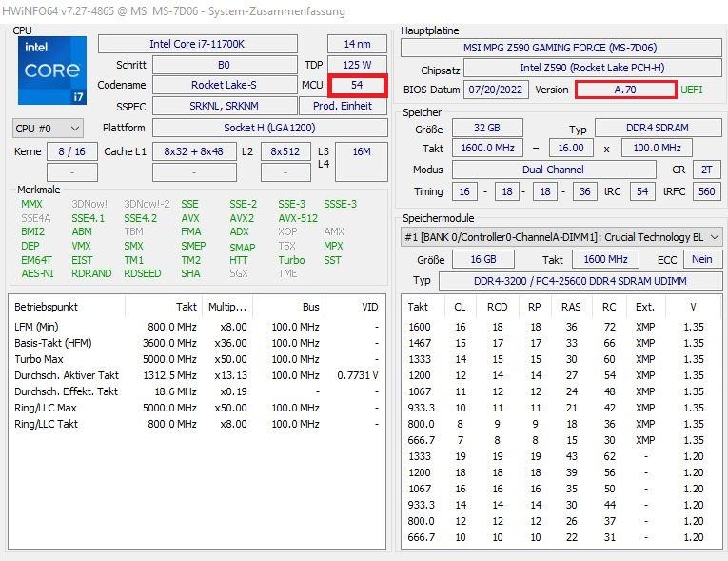
Task: Click the 125 W TDP value
Action: point(357,65)
